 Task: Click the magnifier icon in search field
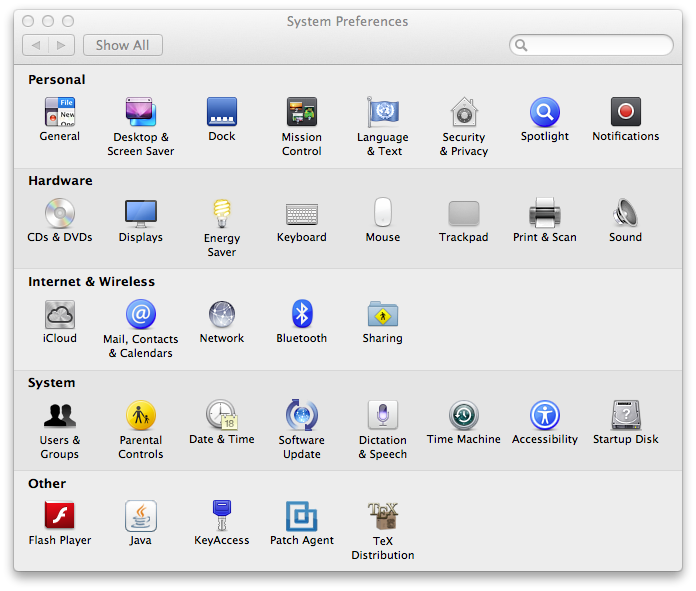point(521,45)
